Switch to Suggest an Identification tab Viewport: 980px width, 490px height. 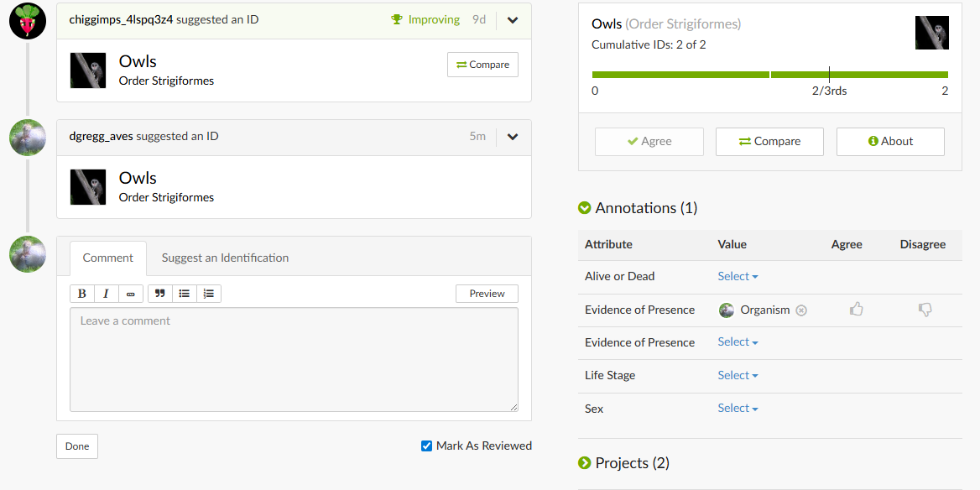225,258
